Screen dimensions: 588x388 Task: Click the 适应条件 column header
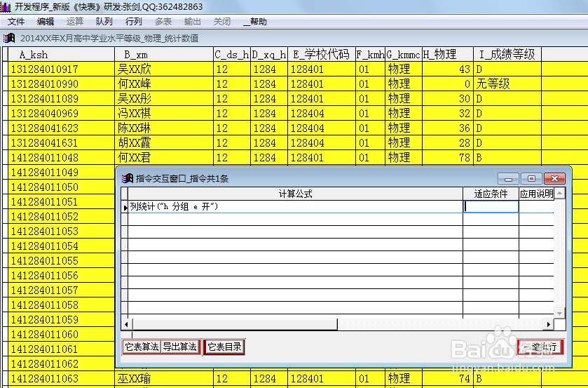(491, 194)
